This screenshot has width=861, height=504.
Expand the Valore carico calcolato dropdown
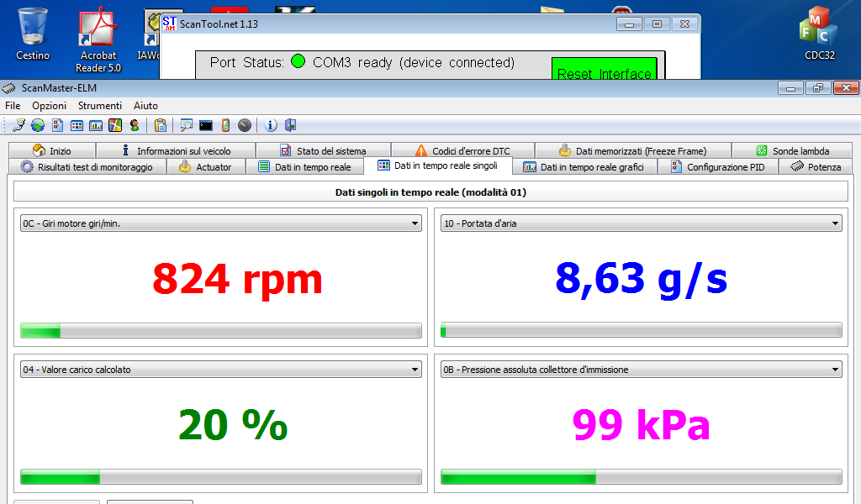pos(415,370)
